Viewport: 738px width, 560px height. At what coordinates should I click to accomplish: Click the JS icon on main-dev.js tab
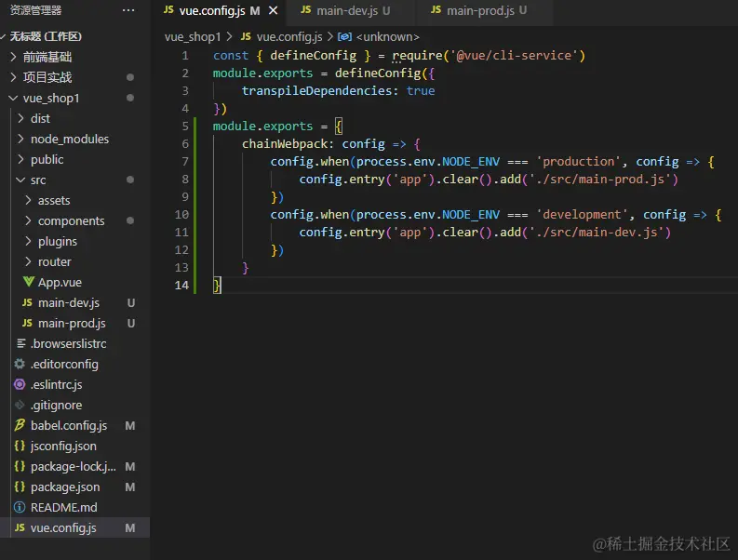[306, 10]
